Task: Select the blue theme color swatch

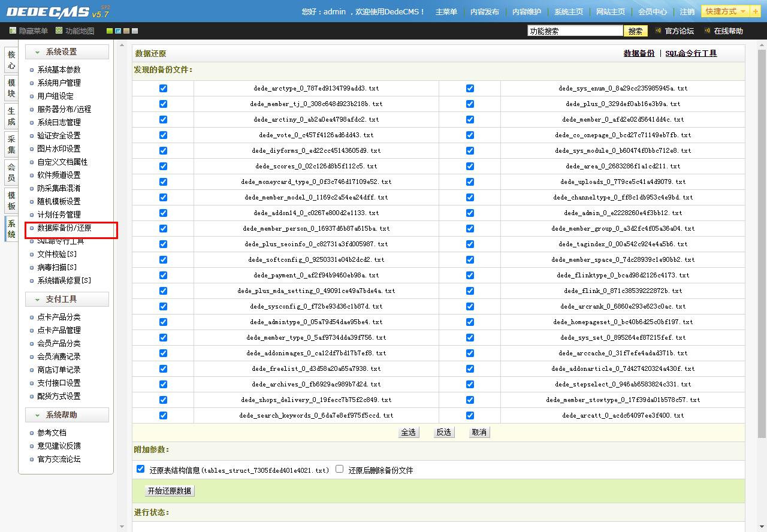Action: click(118, 31)
